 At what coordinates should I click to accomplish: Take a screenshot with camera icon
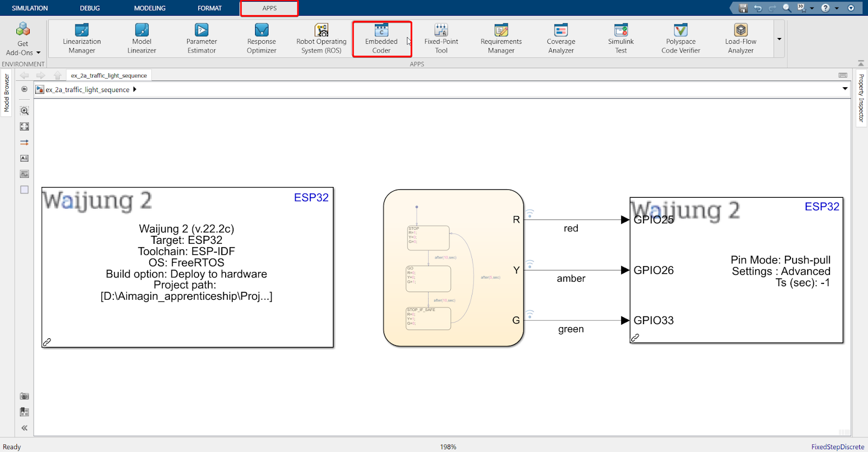[24, 396]
